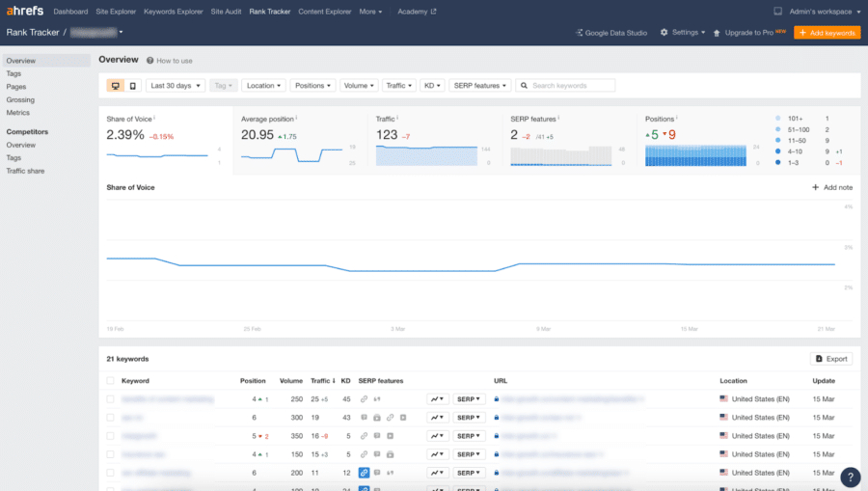868x491 pixels.
Task: Click the video icon in the 300-volume row
Action: click(x=403, y=418)
